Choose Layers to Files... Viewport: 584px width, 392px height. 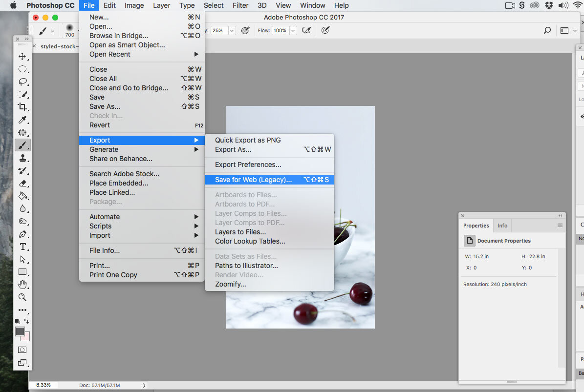tap(269, 232)
